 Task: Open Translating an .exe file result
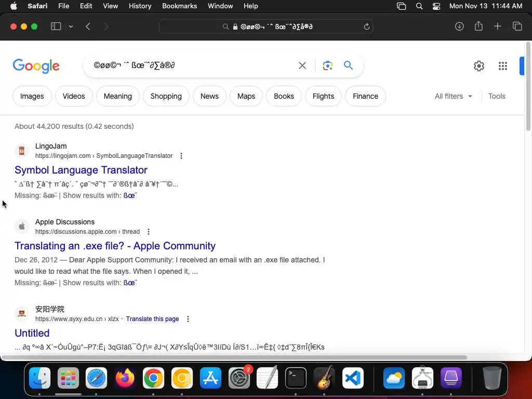point(115,246)
